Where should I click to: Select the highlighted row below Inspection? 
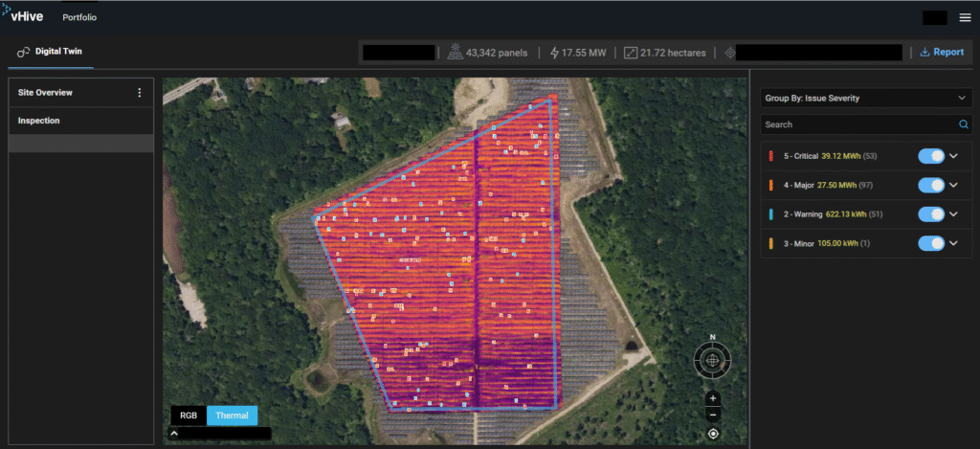pos(81,144)
